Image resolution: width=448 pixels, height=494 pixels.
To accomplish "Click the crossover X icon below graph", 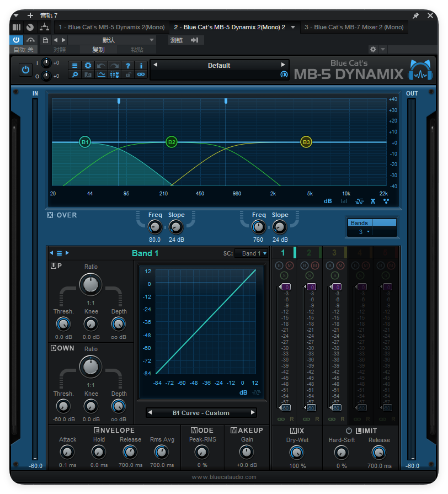I will coord(373,201).
